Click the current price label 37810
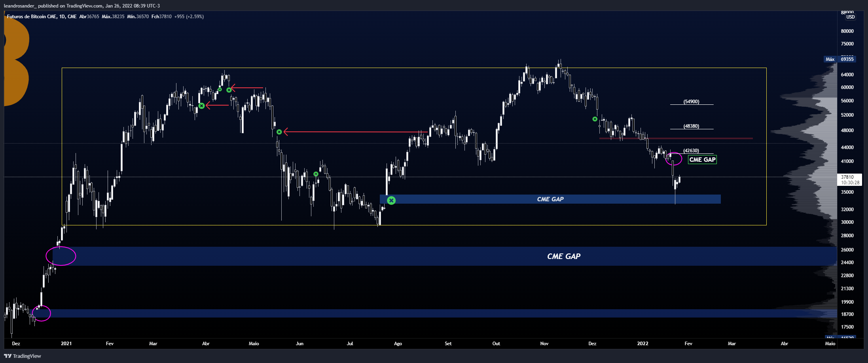This screenshot has width=868, height=363. click(847, 177)
